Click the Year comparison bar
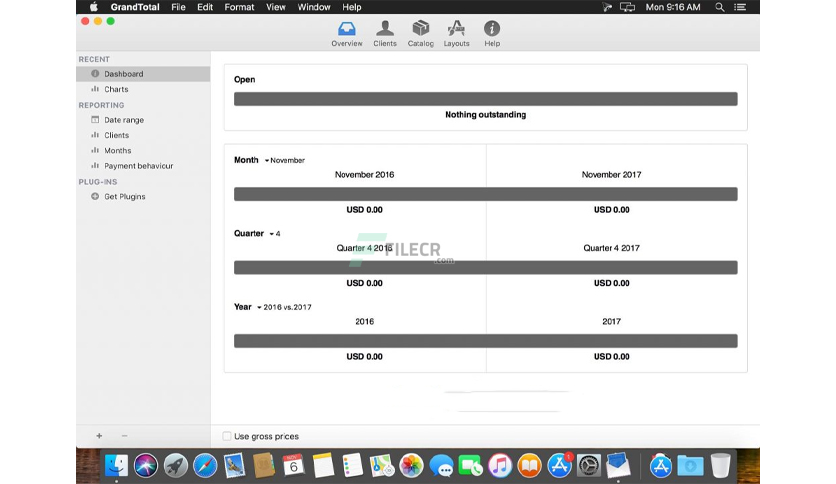 click(x=485, y=341)
